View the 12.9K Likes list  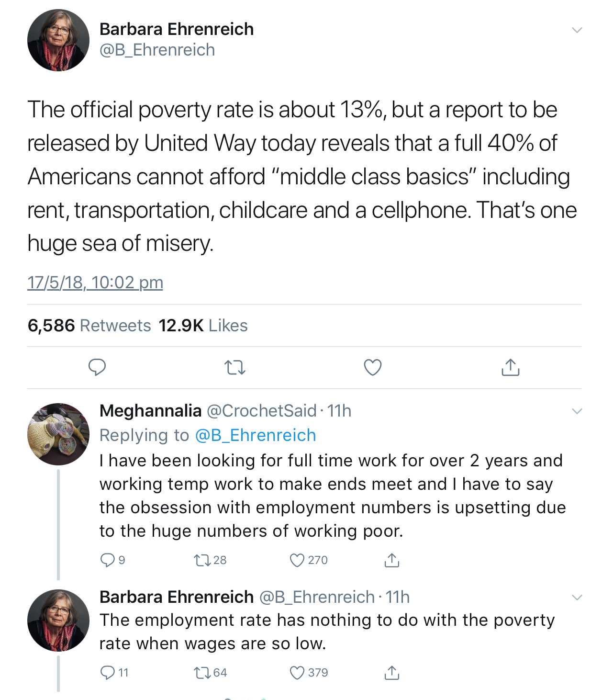coord(203,326)
